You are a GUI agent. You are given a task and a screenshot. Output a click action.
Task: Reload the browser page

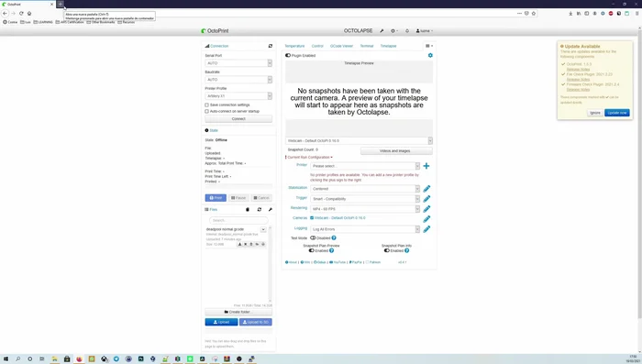click(x=21, y=13)
